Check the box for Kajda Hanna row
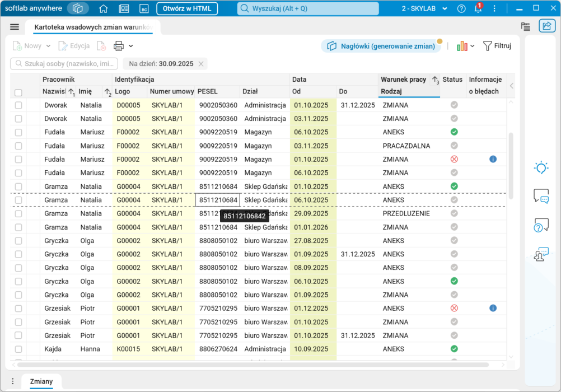Viewport: 561px width, 392px height. [x=18, y=349]
